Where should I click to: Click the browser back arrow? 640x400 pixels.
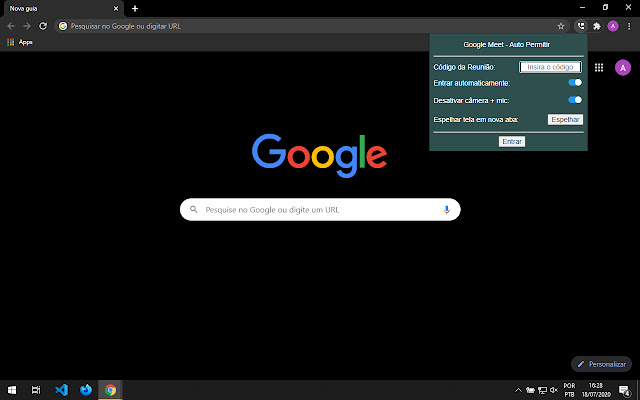point(11,26)
